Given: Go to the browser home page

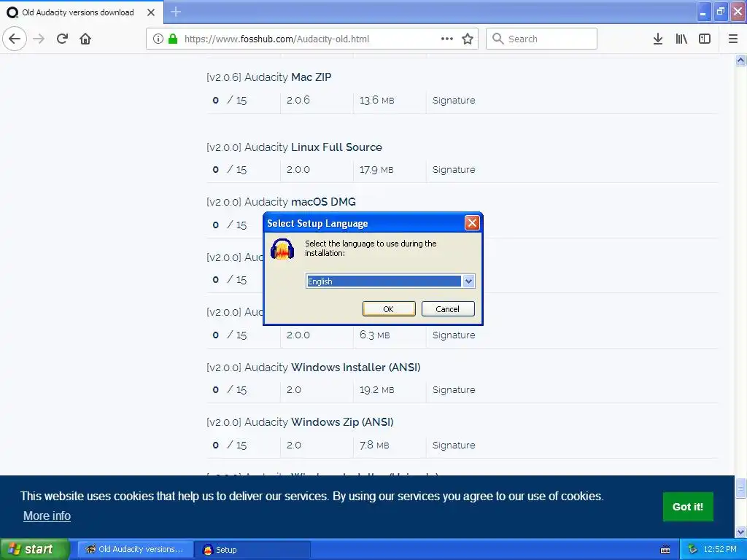Looking at the screenshot, I should pyautogui.click(x=85, y=39).
